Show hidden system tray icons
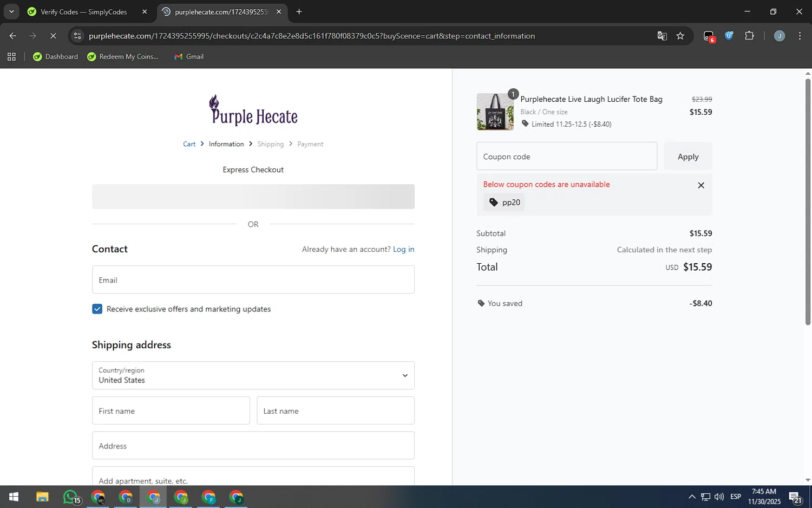The height and width of the screenshot is (508, 812). click(x=692, y=497)
